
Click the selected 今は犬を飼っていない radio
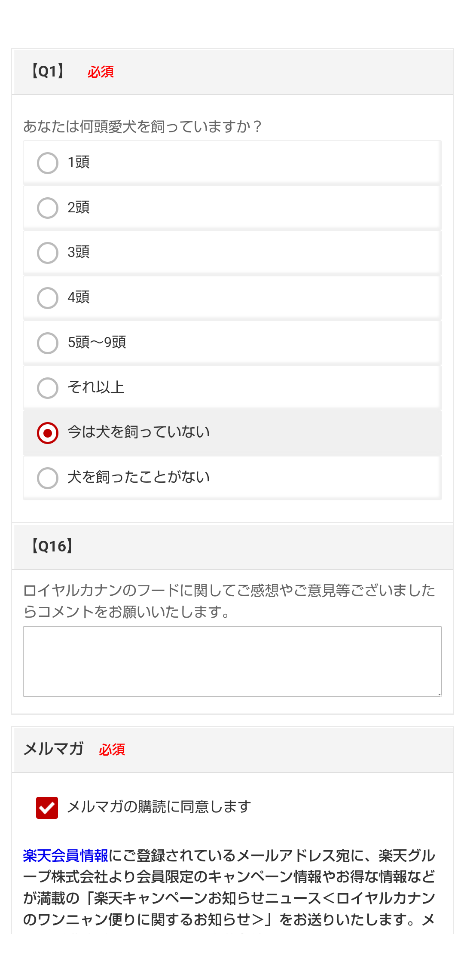pos(48,433)
